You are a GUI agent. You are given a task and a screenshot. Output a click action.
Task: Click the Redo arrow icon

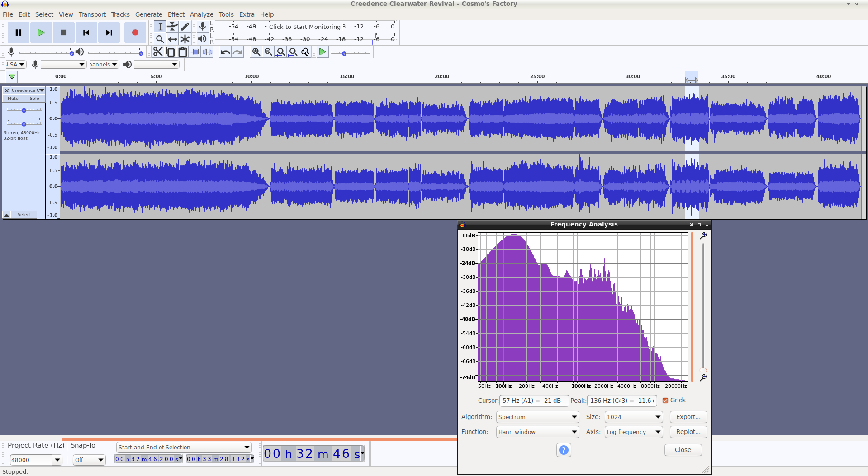(x=237, y=52)
